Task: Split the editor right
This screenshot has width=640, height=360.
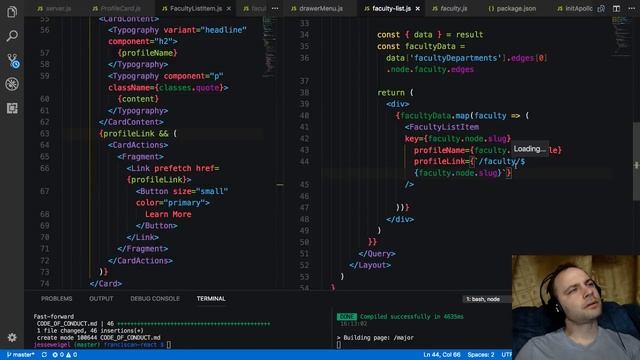Action: click(616, 8)
